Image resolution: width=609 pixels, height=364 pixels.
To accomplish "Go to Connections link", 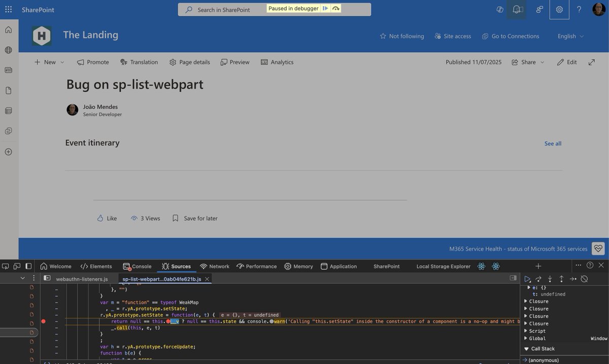I will tap(511, 36).
